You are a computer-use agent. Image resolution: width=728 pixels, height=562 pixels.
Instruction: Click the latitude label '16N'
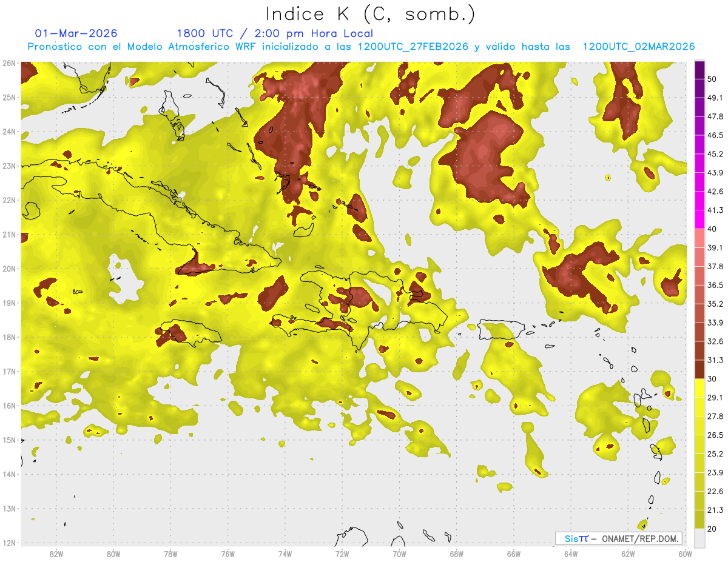point(9,406)
